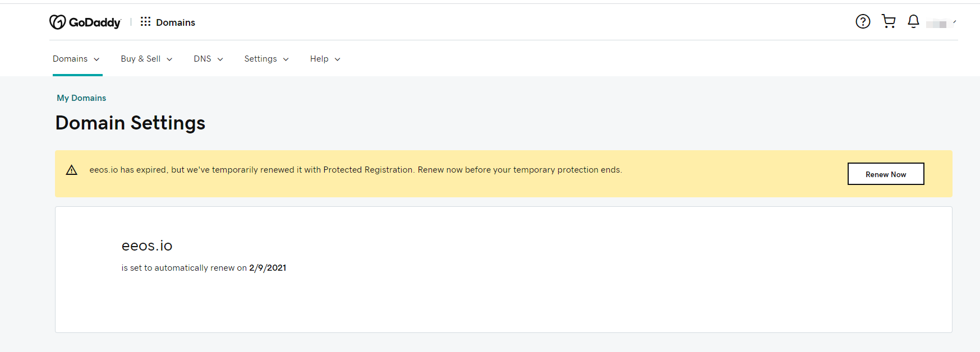
Task: Expand the Domains chevron arrow
Action: pyautogui.click(x=96, y=59)
